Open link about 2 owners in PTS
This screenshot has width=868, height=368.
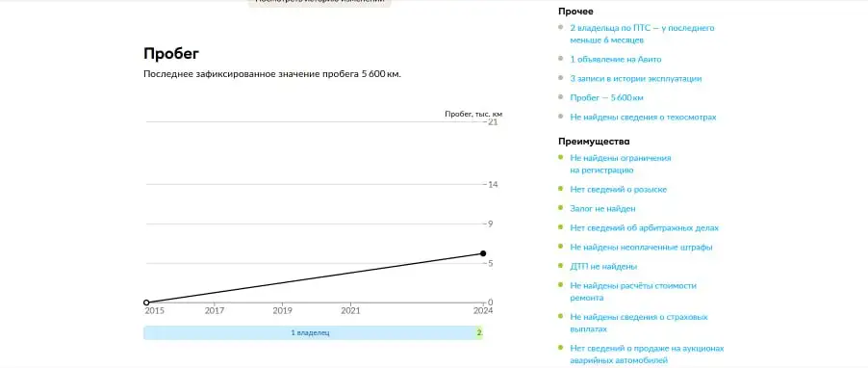click(x=642, y=34)
